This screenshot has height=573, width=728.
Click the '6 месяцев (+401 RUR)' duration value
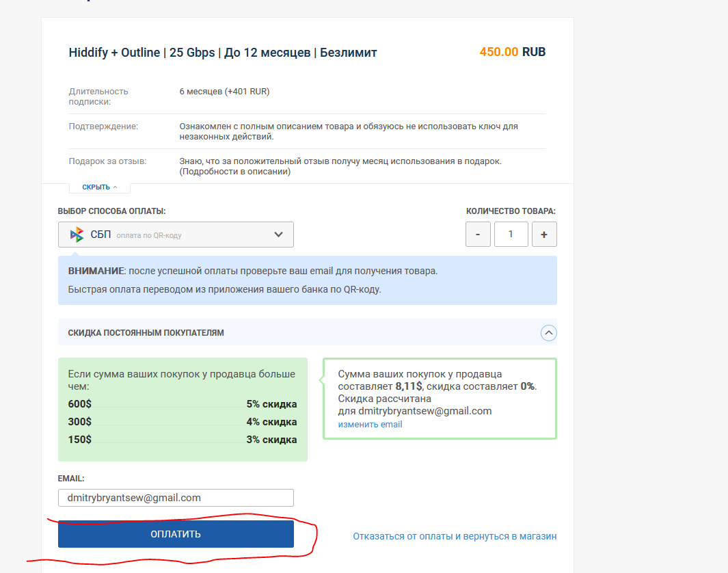pyautogui.click(x=224, y=92)
